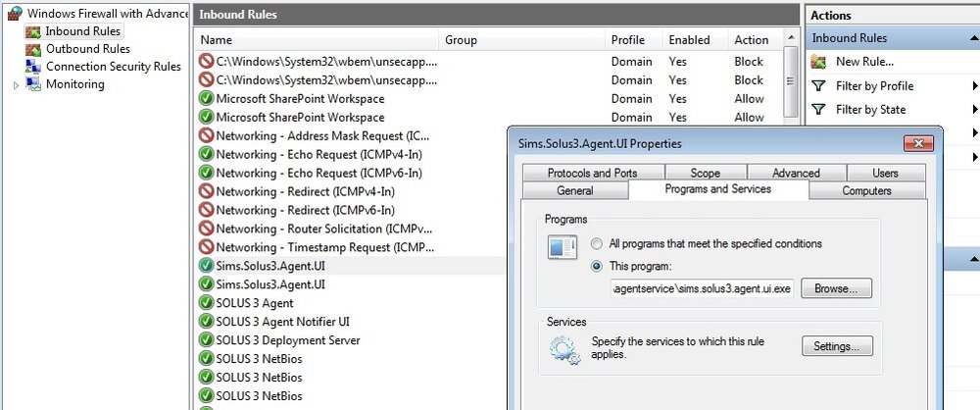Open the Scope tab
The image size is (980, 410).
tap(706, 173)
